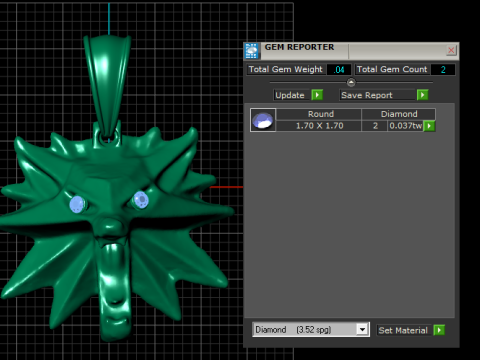
Task: Click the 1.70 X 1.70 size cell
Action: (x=319, y=126)
